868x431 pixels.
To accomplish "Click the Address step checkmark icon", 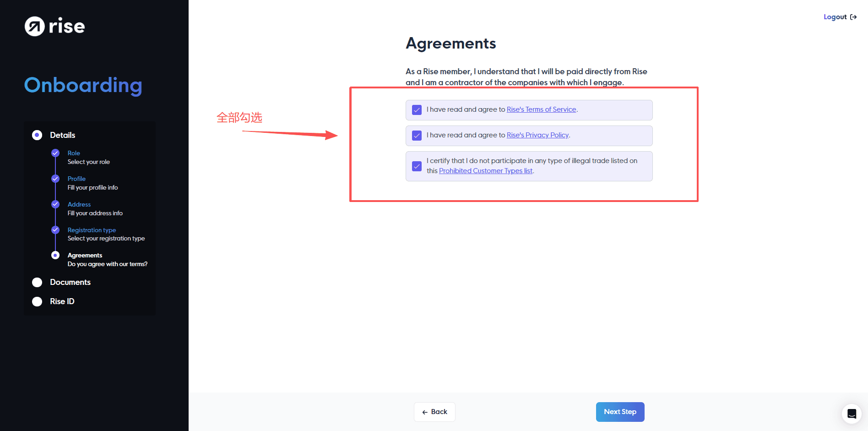I will click(x=55, y=204).
